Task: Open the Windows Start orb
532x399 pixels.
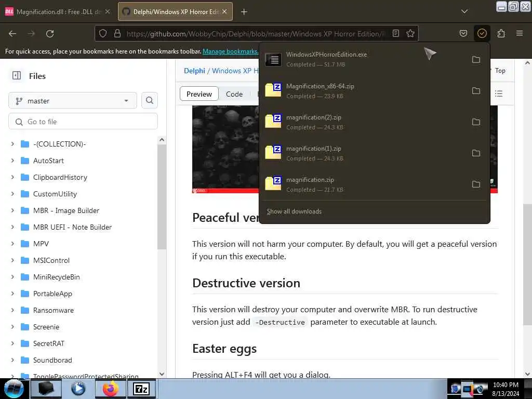Action: pos(14,389)
